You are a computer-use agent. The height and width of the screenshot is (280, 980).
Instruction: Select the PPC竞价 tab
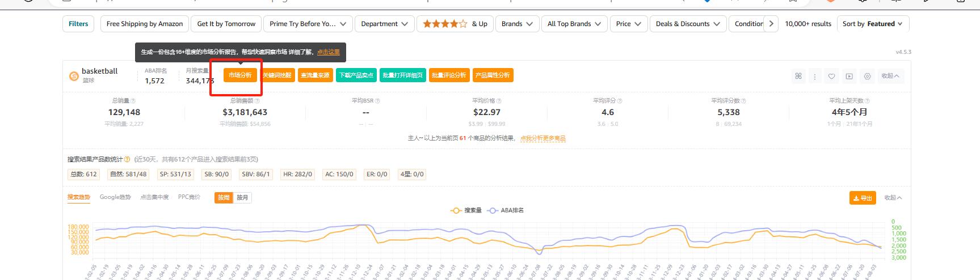(x=189, y=197)
